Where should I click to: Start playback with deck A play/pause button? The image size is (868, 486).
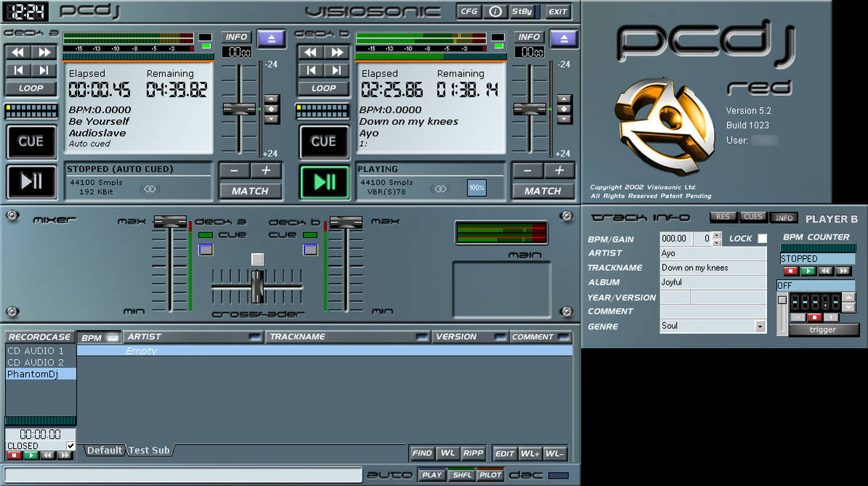pyautogui.click(x=31, y=182)
